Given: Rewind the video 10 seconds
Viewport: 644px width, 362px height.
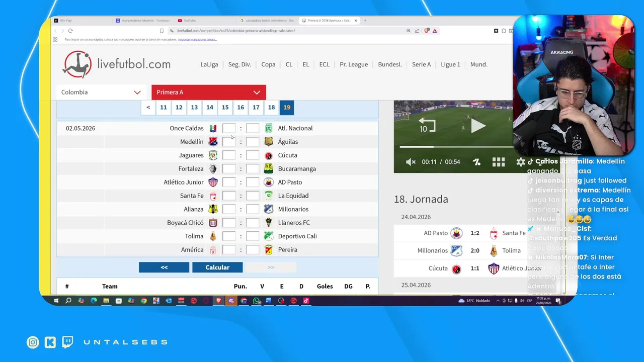Looking at the screenshot, I should pos(427,125).
